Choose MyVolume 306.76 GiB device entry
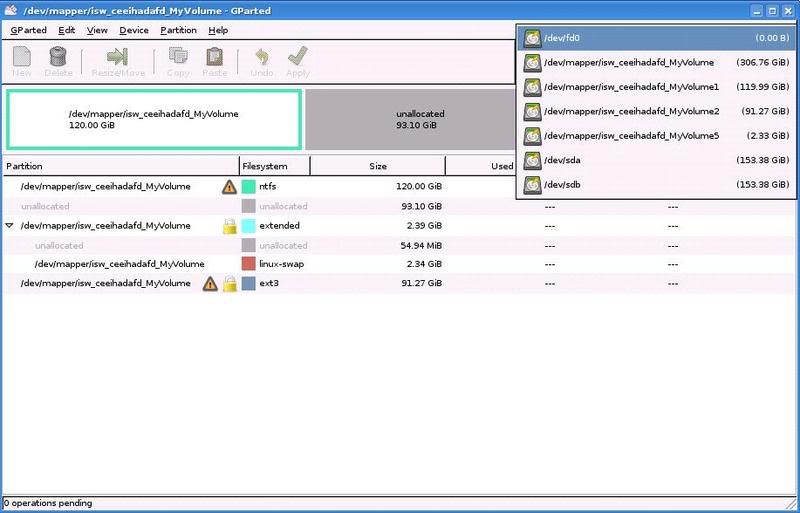Viewport: 800px width, 513px height. (x=656, y=63)
